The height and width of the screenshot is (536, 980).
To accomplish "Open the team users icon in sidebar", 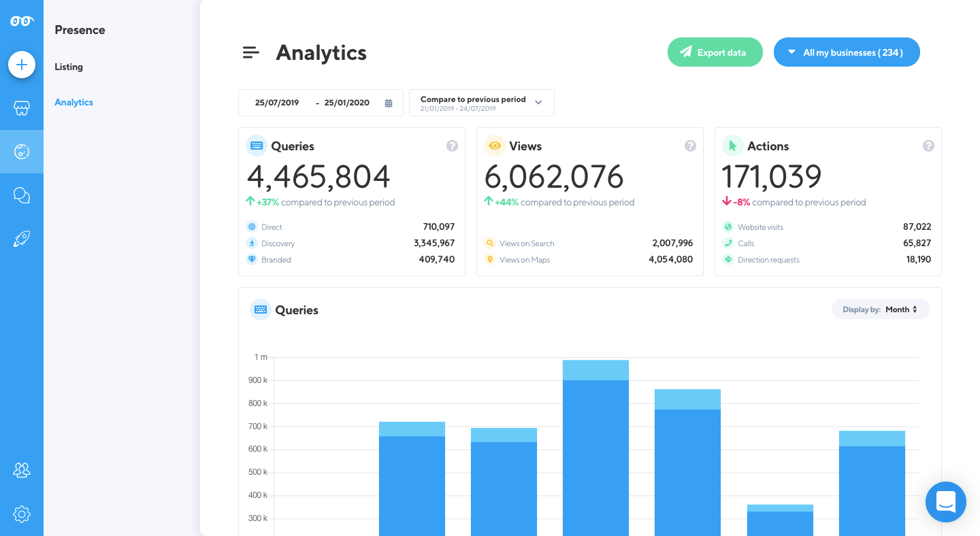I will 22,470.
